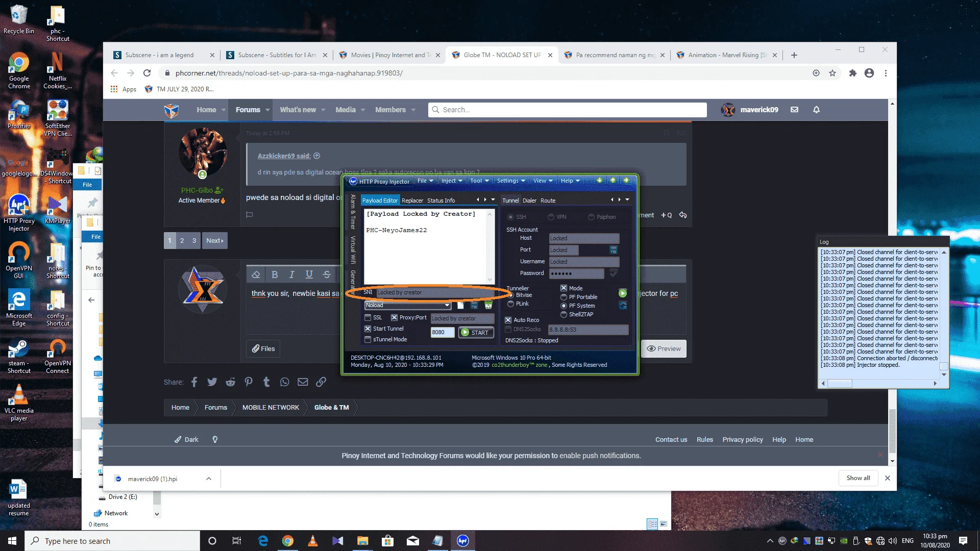980x551 pixels.
Task: Click the trash bin icon beside Noload
Action: (488, 305)
